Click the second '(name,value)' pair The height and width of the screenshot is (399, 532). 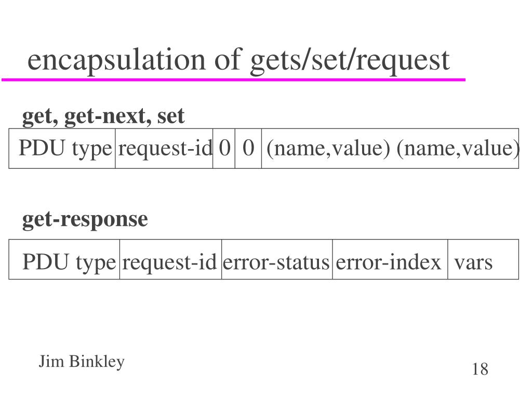coord(458,149)
